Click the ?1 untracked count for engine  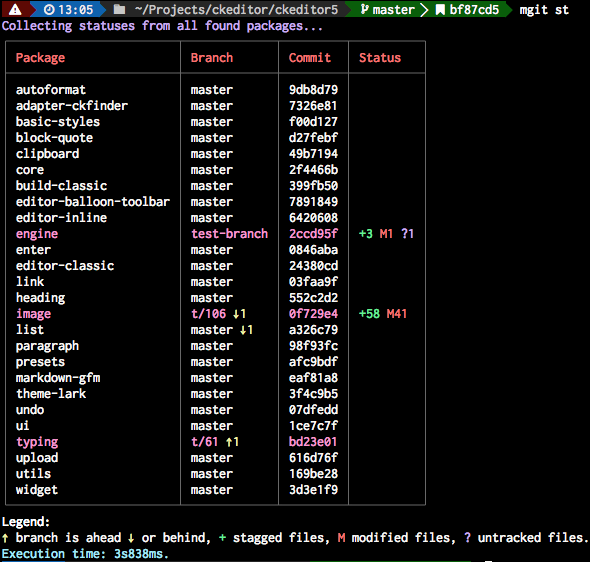point(408,234)
